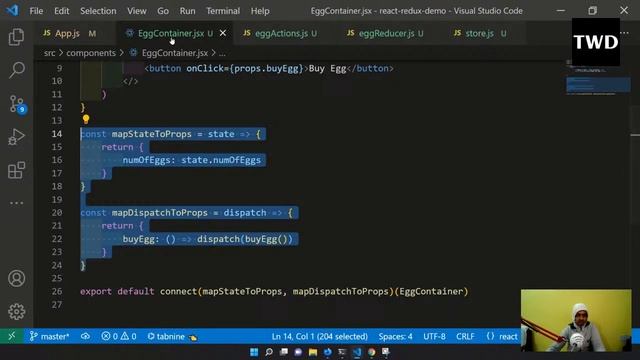This screenshot has width=640, height=360.
Task: Open more editor actions ellipsis
Action: pyautogui.click(x=625, y=33)
